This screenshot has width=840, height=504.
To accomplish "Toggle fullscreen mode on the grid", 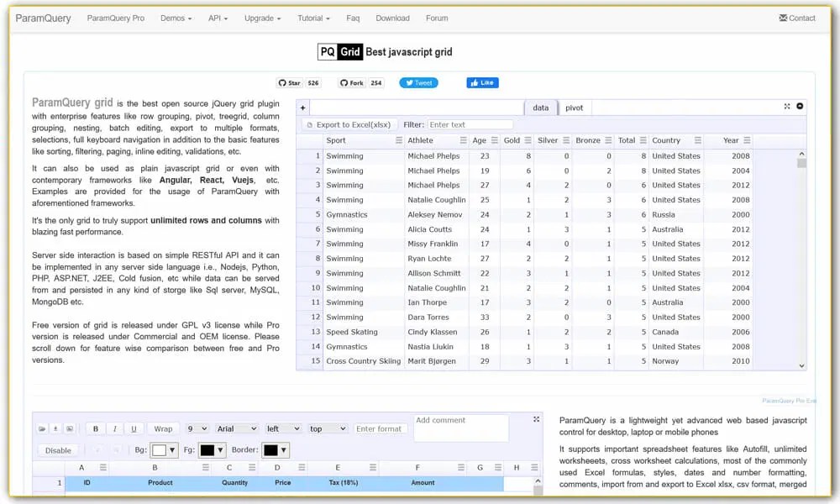I will tap(787, 107).
